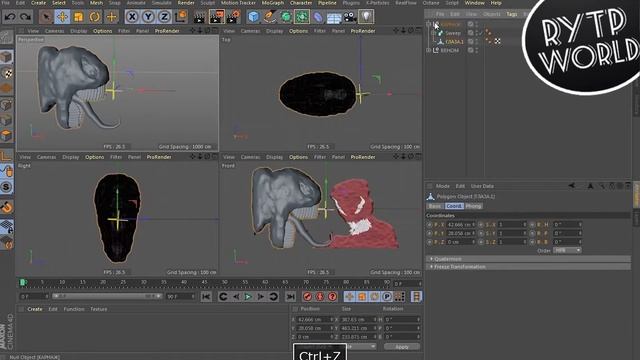Play animation forward
640x360 pixels.
click(248, 297)
